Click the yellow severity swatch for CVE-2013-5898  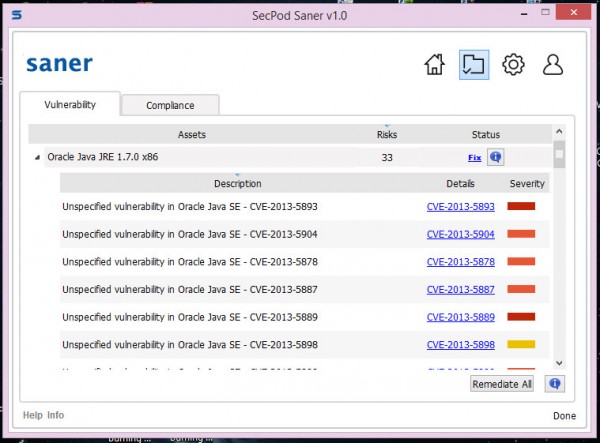pos(521,344)
